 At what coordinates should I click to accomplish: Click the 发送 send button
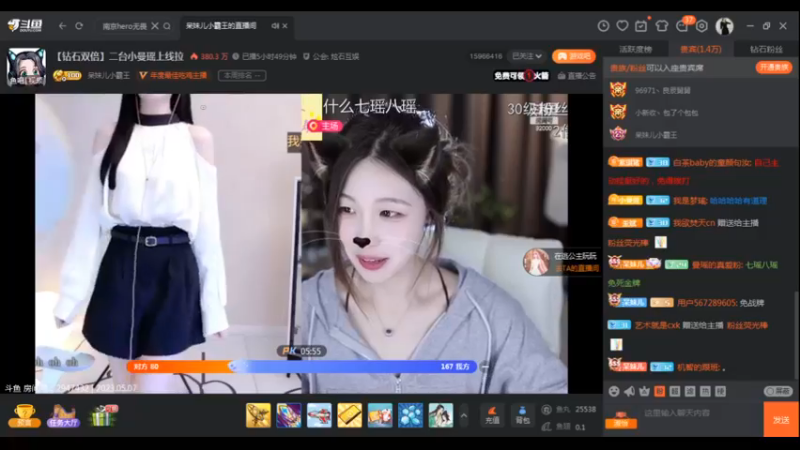pyautogui.click(x=781, y=419)
